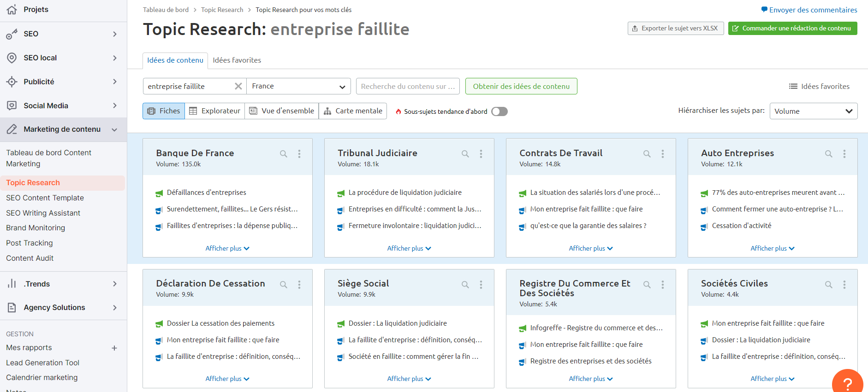Image resolution: width=868 pixels, height=392 pixels.
Task: Select the Carte mentale view
Action: pos(353,111)
